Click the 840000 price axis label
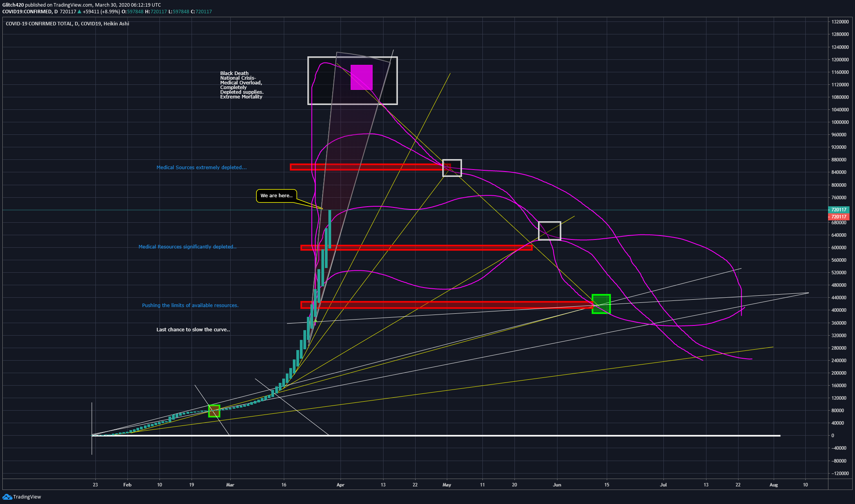855x504 pixels. coord(839,172)
